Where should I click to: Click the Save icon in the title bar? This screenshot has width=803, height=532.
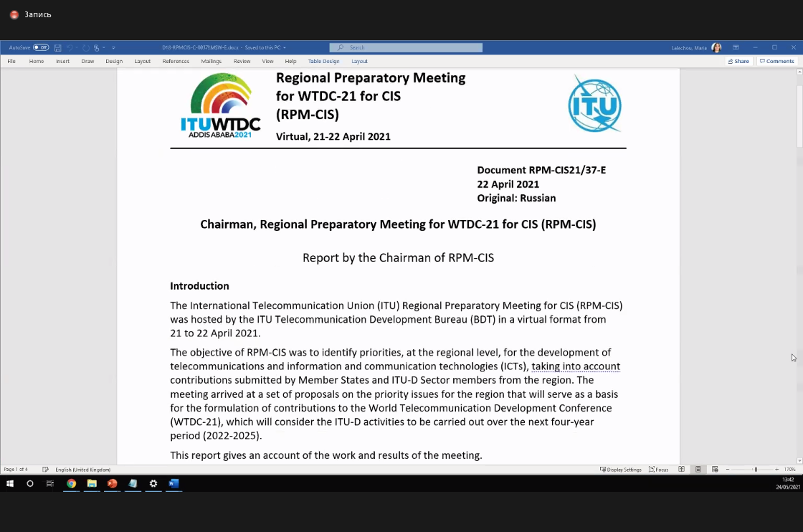click(58, 47)
